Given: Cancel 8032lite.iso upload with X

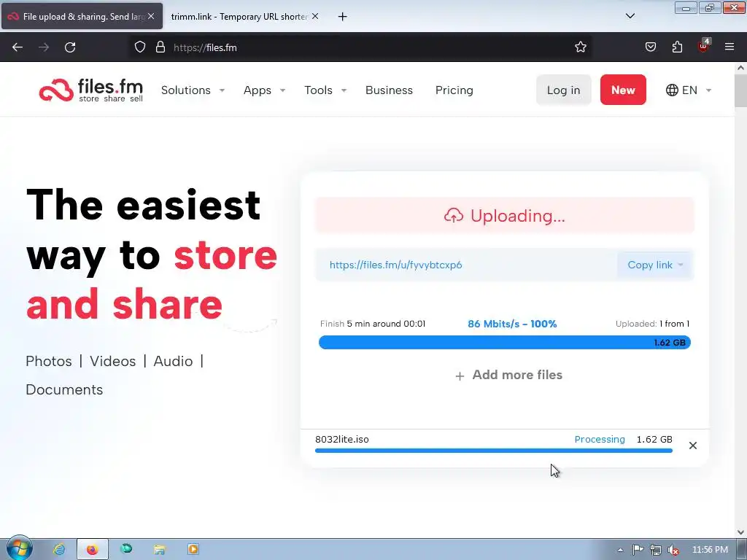Looking at the screenshot, I should (693, 446).
